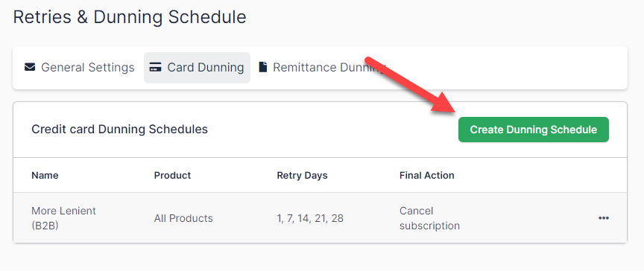Image resolution: width=644 pixels, height=271 pixels.
Task: Click the document icon beside Remittance Dunning
Action: [263, 67]
